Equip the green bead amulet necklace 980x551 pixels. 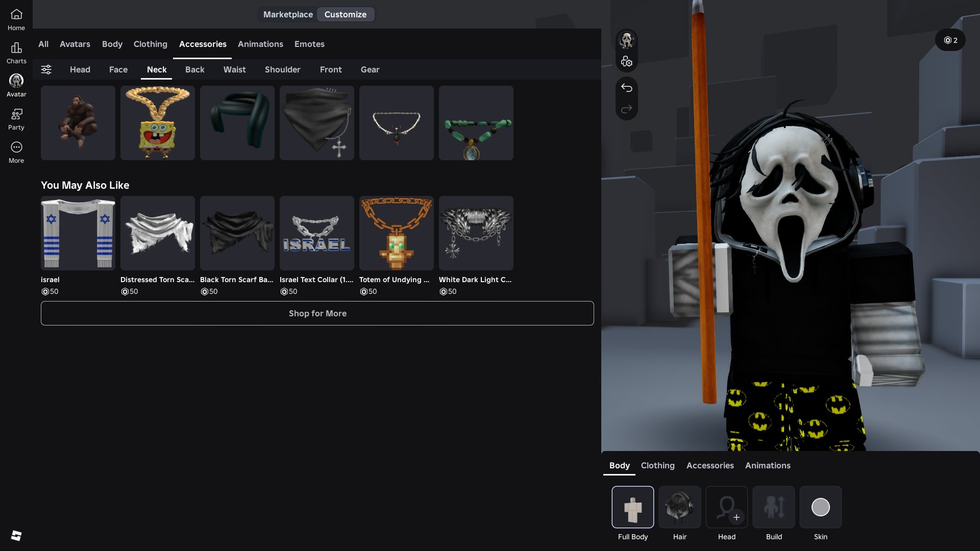click(476, 123)
